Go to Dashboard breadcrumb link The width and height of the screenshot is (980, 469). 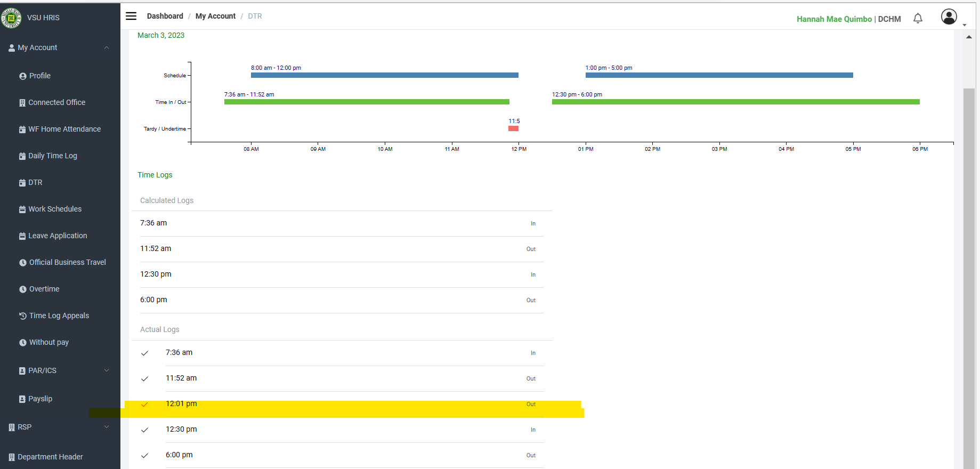(165, 16)
